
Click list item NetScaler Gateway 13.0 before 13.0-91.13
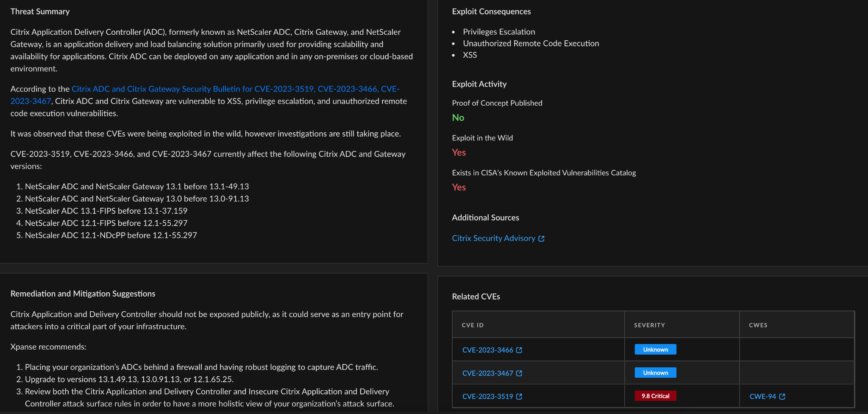click(137, 199)
